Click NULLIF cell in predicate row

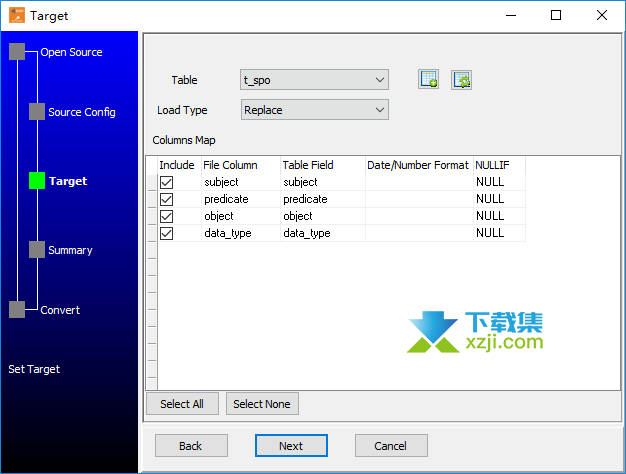pos(499,199)
